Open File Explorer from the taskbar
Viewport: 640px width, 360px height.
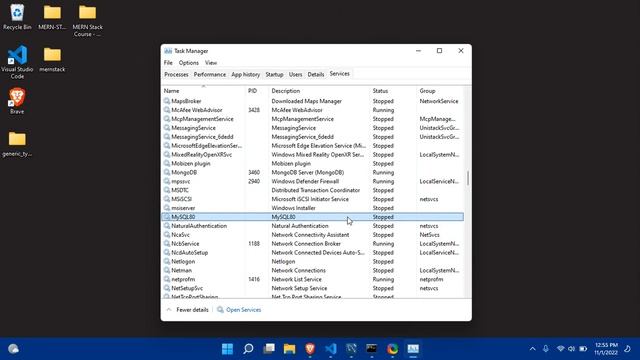[289, 349]
